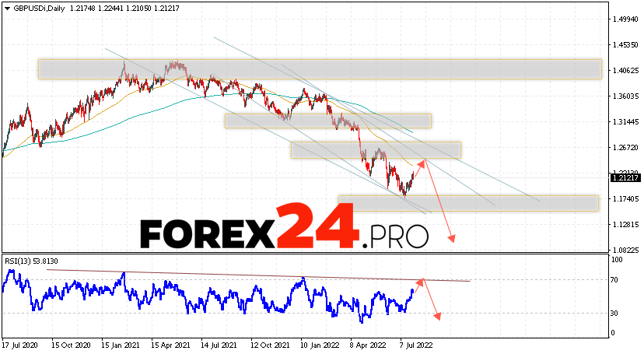The image size is (644, 354).
Task: Click the 1.31445 price axis label
Action: click(625, 122)
